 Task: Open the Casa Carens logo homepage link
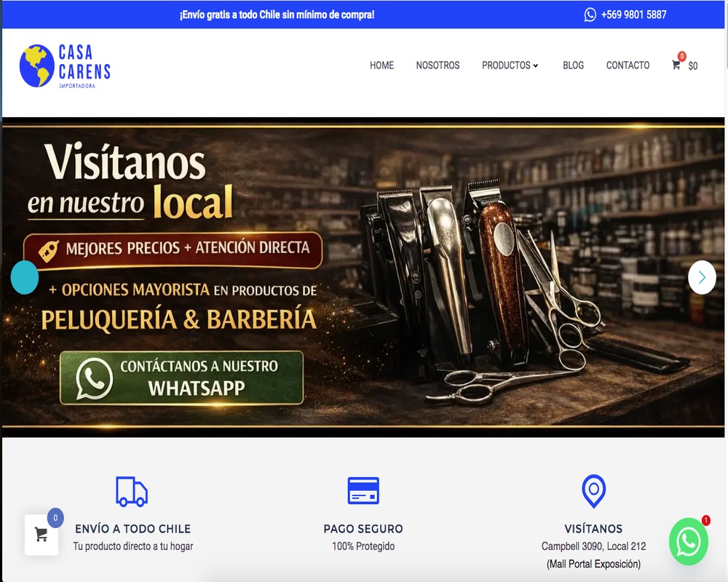[65, 66]
